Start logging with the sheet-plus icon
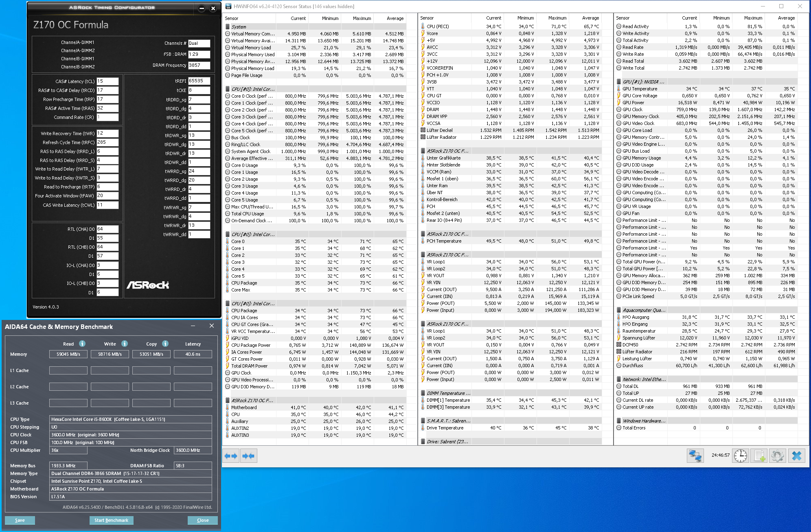The height and width of the screenshot is (532, 811). (759, 456)
